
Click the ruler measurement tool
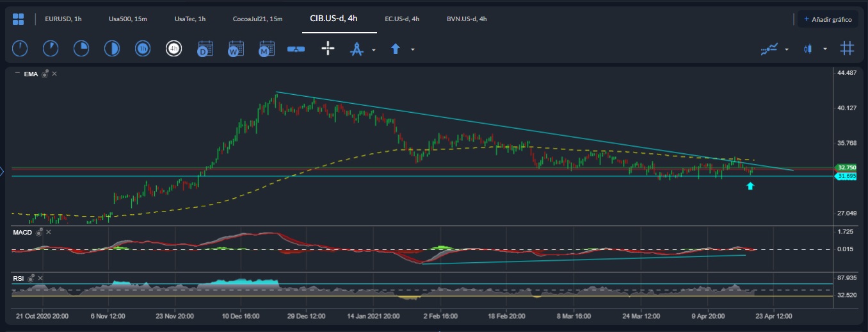coord(296,49)
